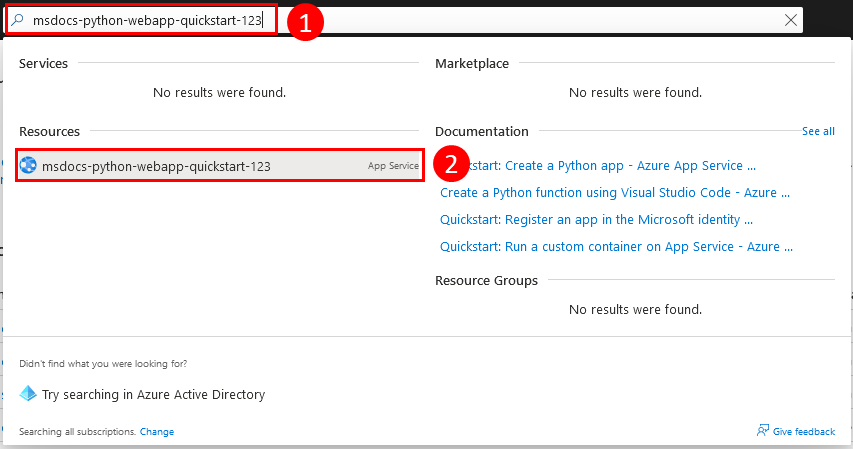Clear the search box with the X

(790, 20)
